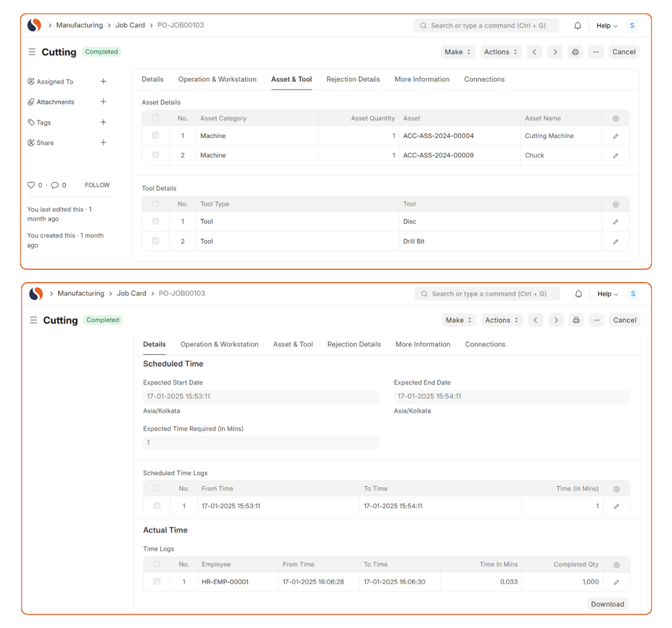Viewport: 672px width, 628px height.
Task: Click the Download button below Time Logs
Action: click(x=607, y=604)
